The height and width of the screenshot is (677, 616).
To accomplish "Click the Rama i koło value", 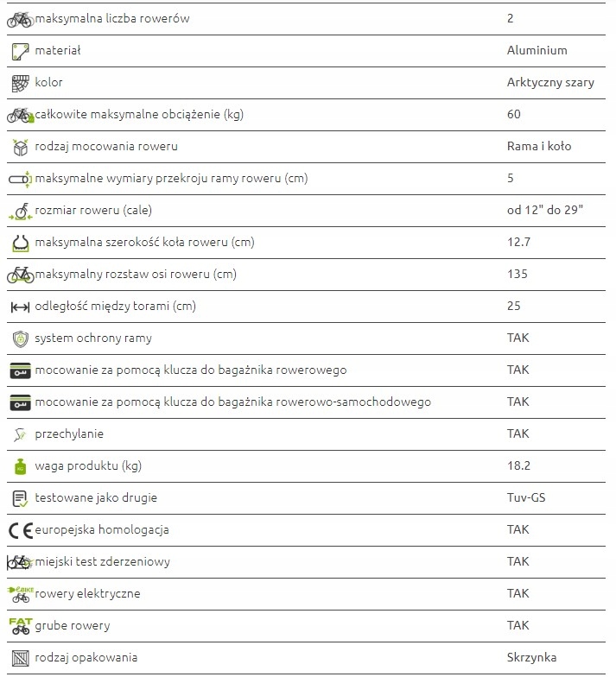I will click(539, 147).
